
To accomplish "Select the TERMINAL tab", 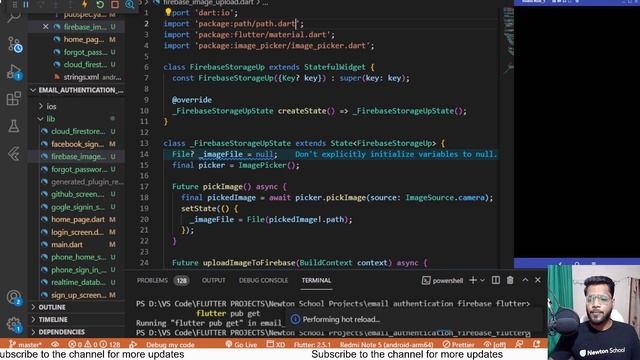I will click(316, 280).
